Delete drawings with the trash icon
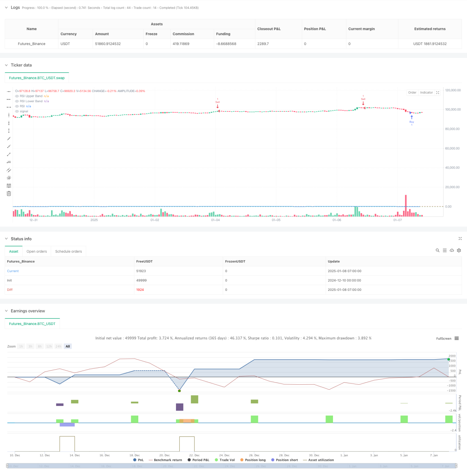 pos(9,194)
